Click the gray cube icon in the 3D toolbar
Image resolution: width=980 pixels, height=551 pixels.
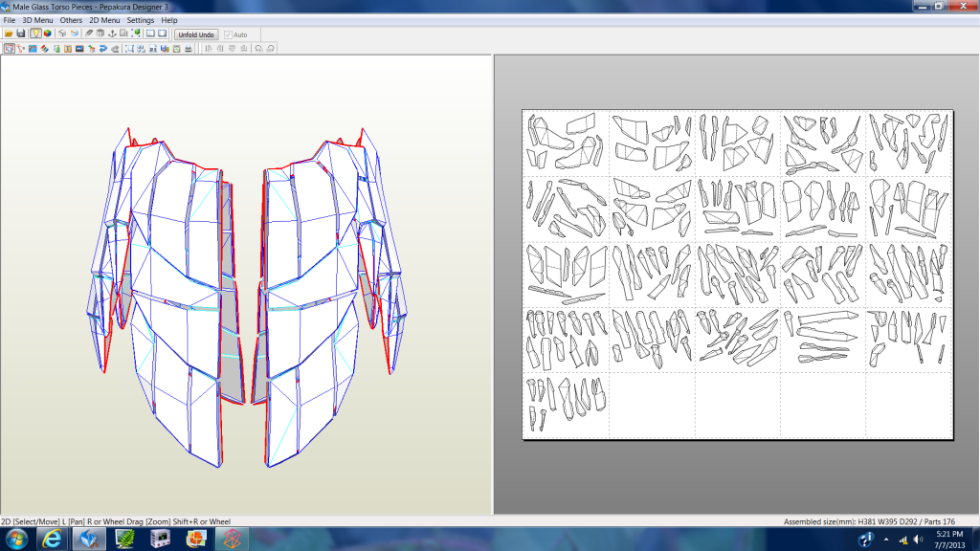click(x=62, y=33)
